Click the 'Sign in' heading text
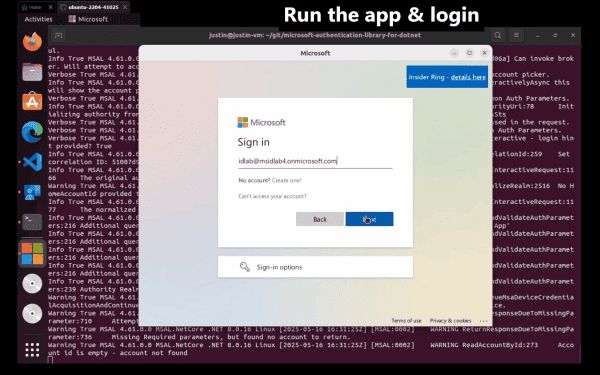600x375 pixels. 253,142
